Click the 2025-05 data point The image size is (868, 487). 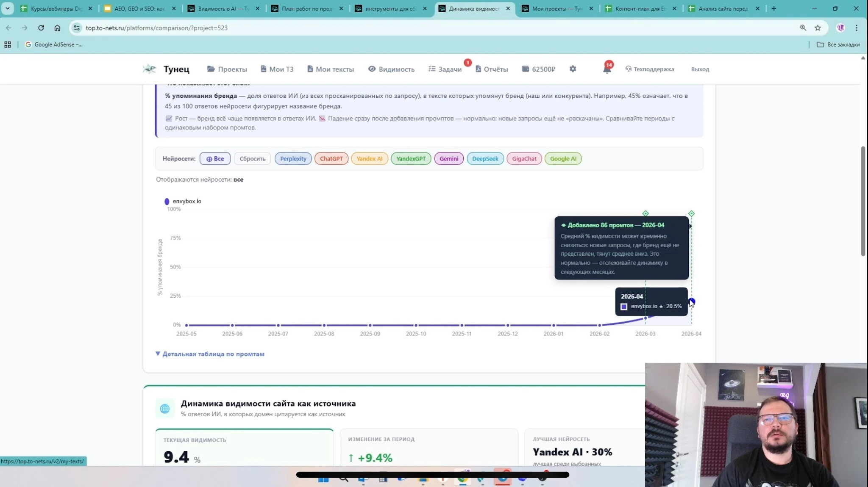186,325
